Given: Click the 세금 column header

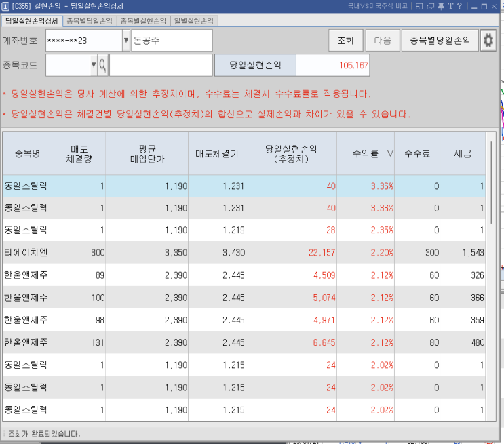Looking at the screenshot, I should click(x=463, y=154).
